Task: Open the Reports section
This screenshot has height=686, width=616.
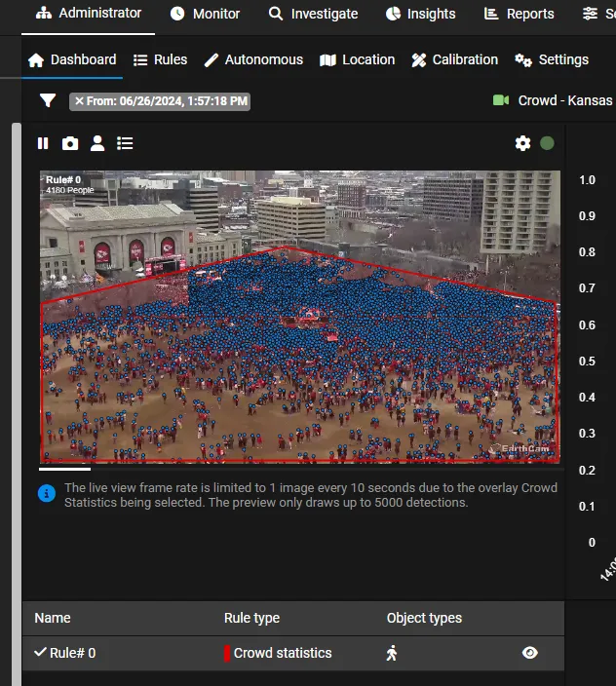Action: (519, 14)
